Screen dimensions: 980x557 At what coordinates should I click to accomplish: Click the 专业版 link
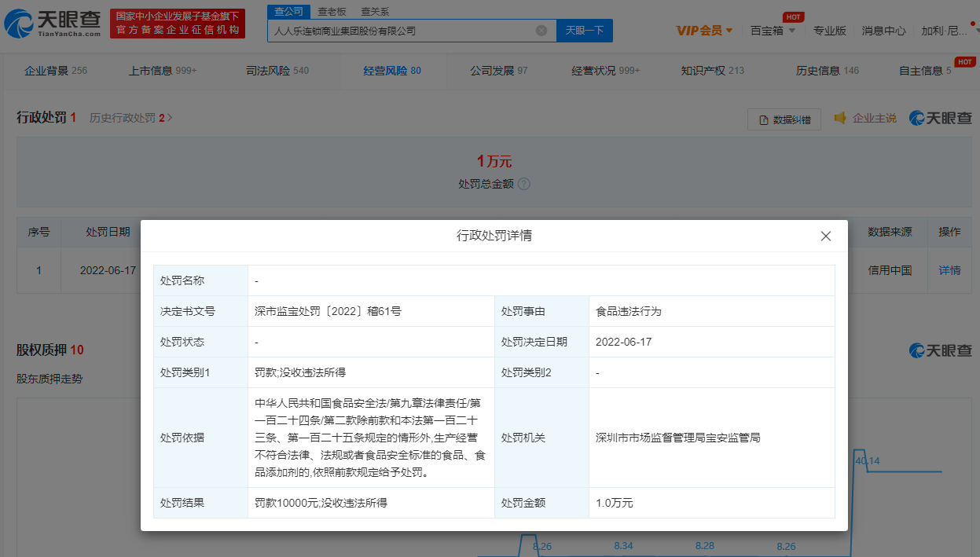click(829, 31)
